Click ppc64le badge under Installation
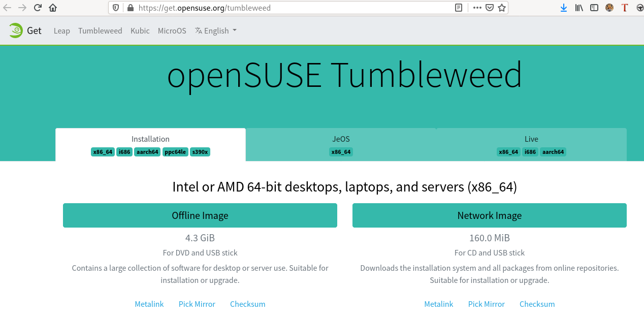 point(176,152)
